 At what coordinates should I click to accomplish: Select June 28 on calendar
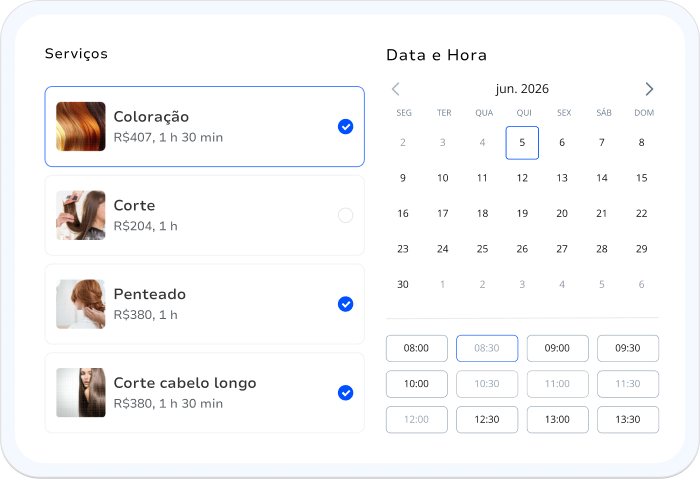pos(602,249)
